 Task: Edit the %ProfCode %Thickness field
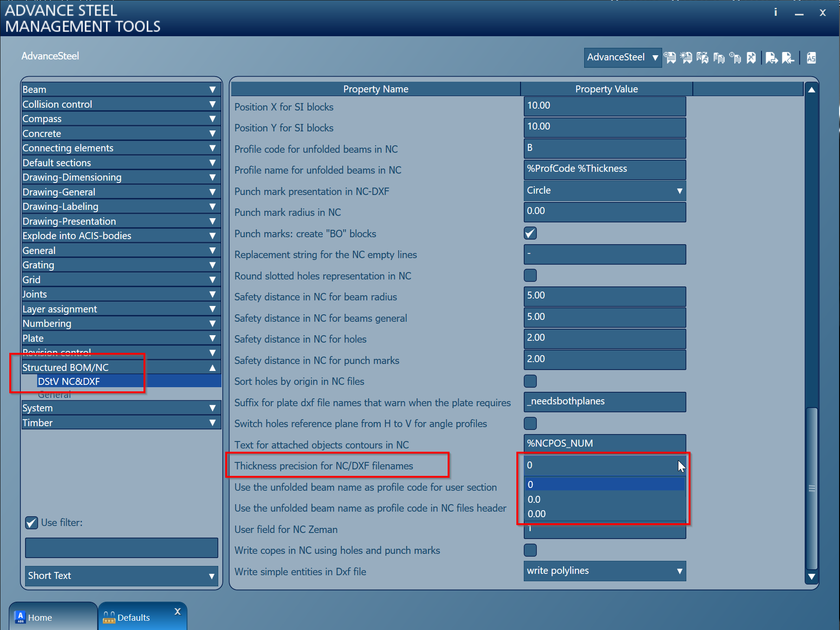tap(605, 169)
